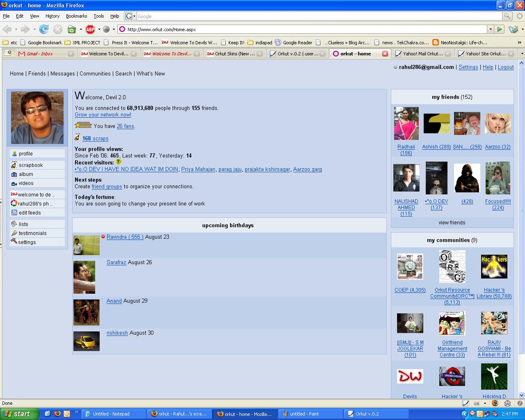525x420 pixels.
Task: Click into the Google search field
Action: coord(319,16)
